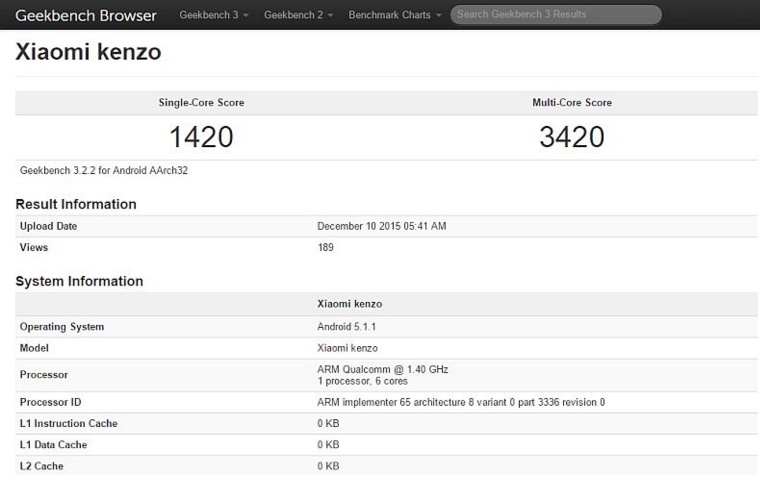Select the Single-Core Score label
Viewport: 760px width, 477px height.
coord(201,102)
